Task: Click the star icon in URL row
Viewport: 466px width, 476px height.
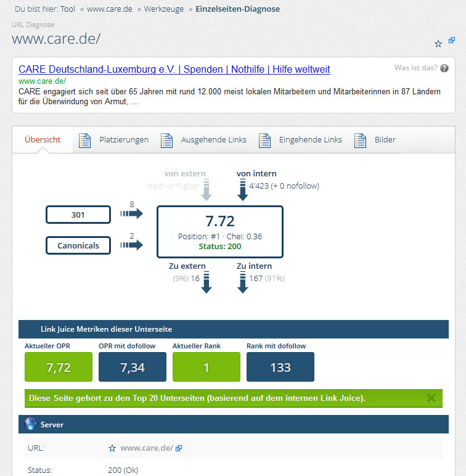Action: [x=112, y=448]
